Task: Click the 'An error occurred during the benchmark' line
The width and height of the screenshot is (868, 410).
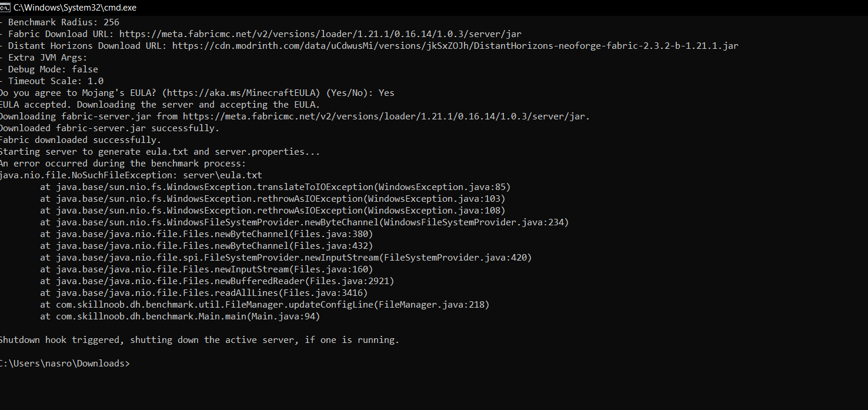Action: coord(122,164)
